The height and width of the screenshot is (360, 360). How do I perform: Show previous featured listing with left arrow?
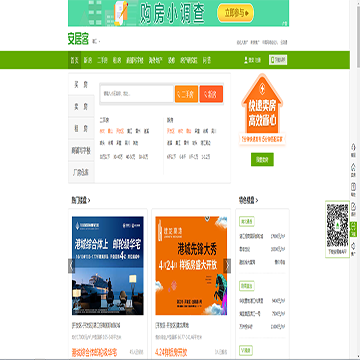72,266
